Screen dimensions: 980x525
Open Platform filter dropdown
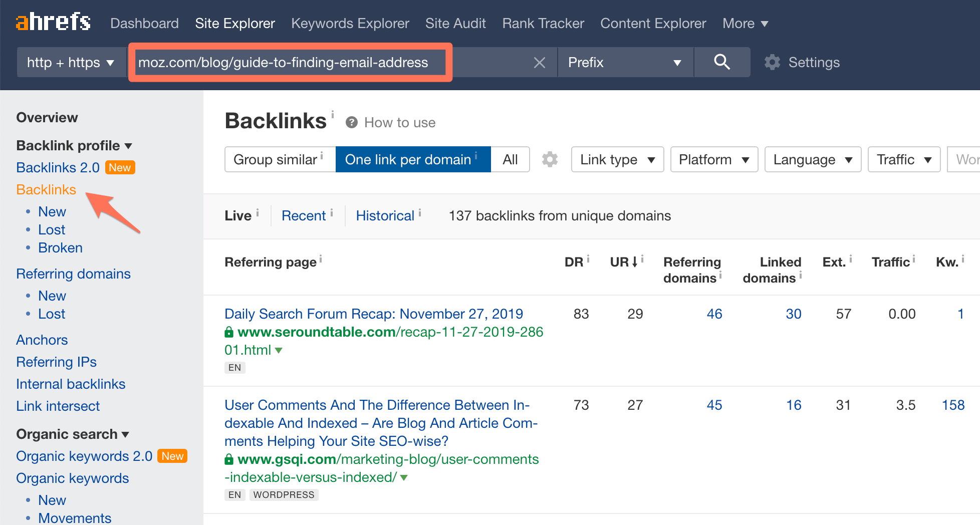pos(714,159)
